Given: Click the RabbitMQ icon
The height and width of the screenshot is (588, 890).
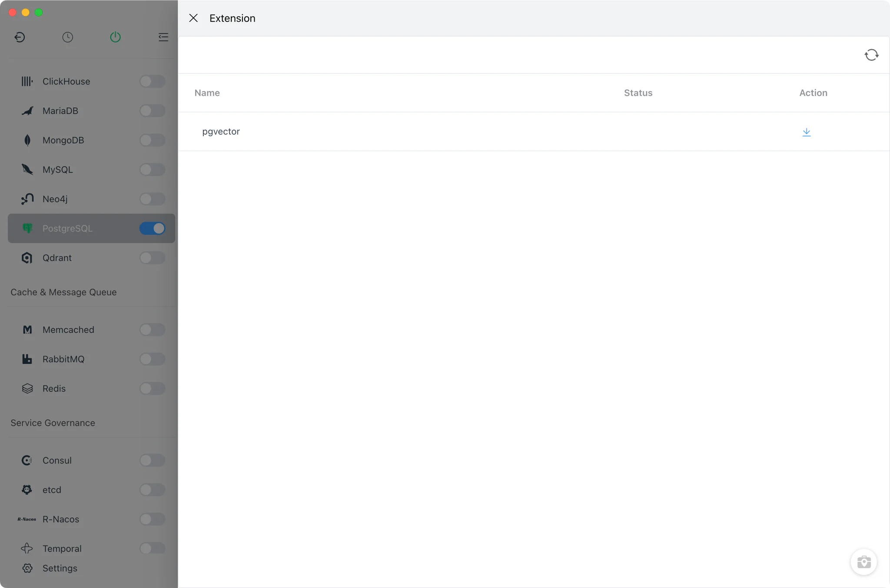Looking at the screenshot, I should coord(27,359).
